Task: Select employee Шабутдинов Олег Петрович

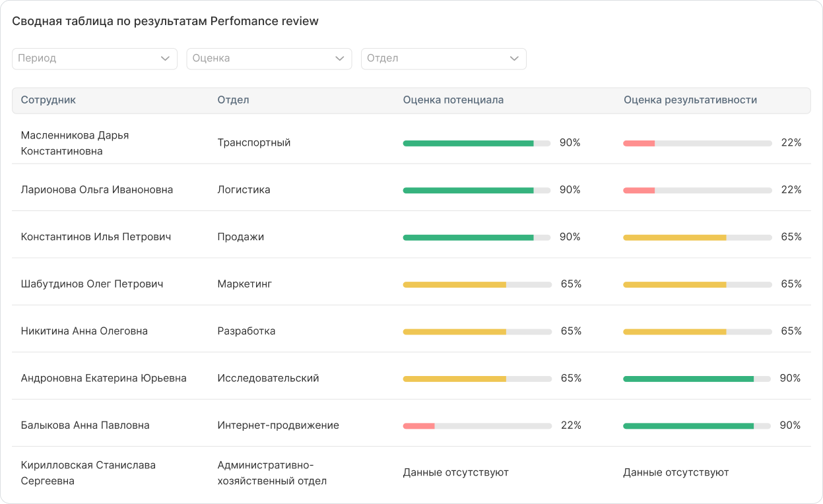Action: (x=92, y=284)
